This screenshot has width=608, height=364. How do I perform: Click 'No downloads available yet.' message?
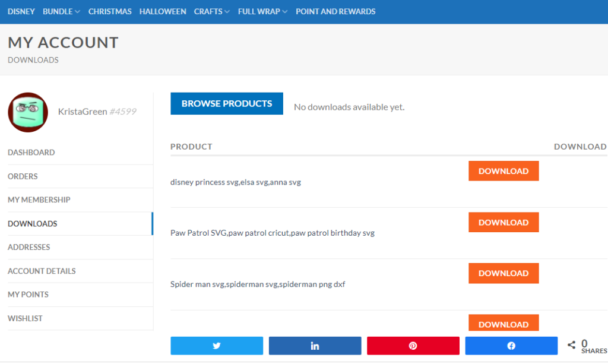pyautogui.click(x=349, y=107)
